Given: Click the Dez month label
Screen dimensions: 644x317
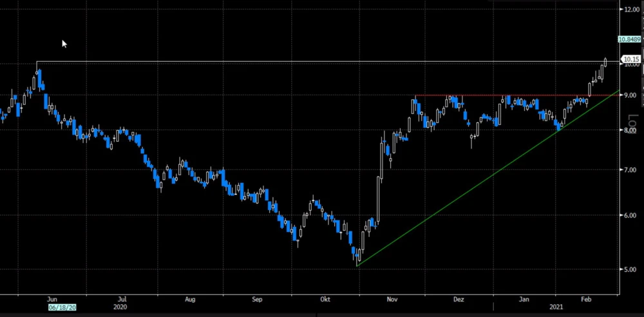Looking at the screenshot, I should coord(459,300).
